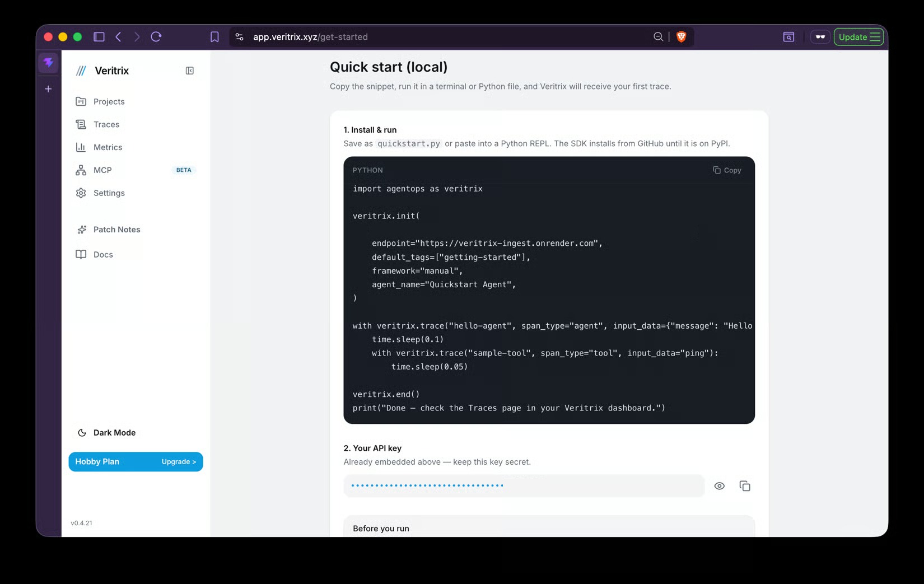Click the Hobby Plan label
The height and width of the screenshot is (584, 924).
tap(97, 462)
